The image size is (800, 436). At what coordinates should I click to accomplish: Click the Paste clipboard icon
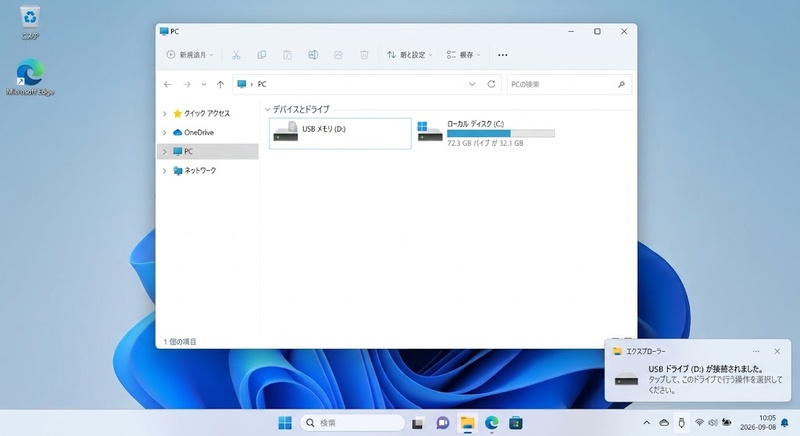287,55
